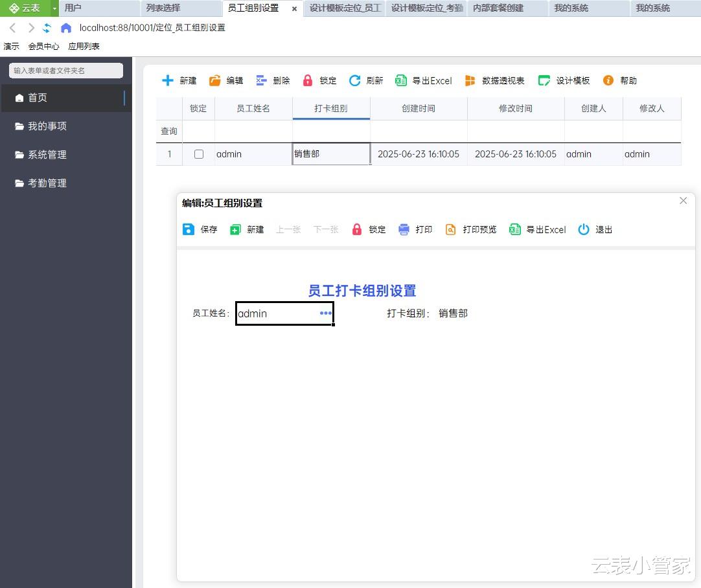Switch to the 内部套餐创建 tab
Screen dimensions: 701x588
(508, 8)
